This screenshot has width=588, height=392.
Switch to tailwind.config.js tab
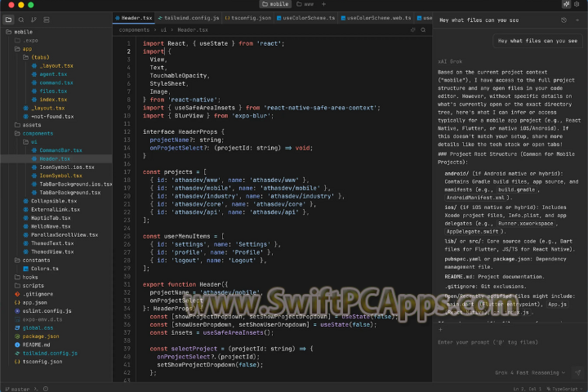tap(189, 18)
